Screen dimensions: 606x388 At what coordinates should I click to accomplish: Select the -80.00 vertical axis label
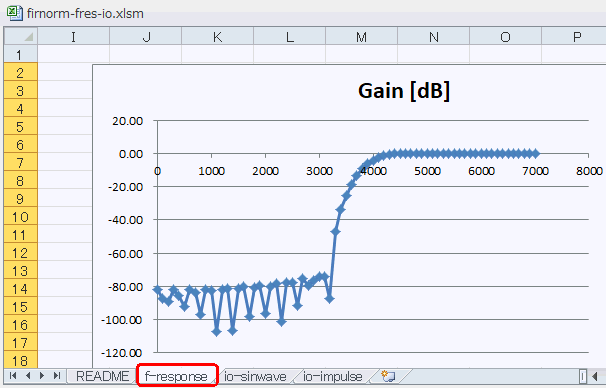126,287
